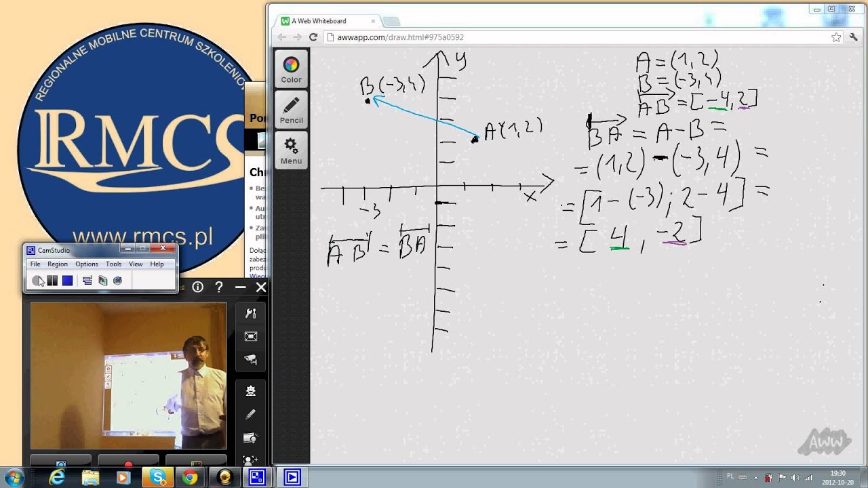Open Skype from the taskbar
Viewport: 868px width, 488px height.
159,477
